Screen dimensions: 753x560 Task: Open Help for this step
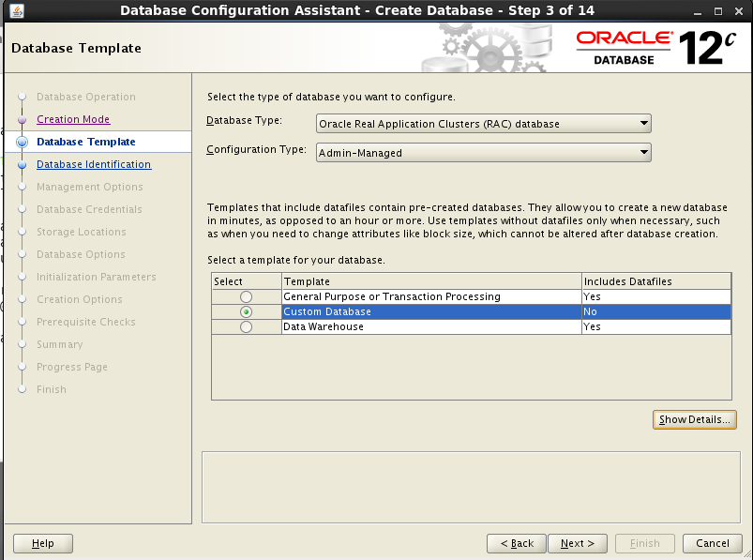point(43,543)
